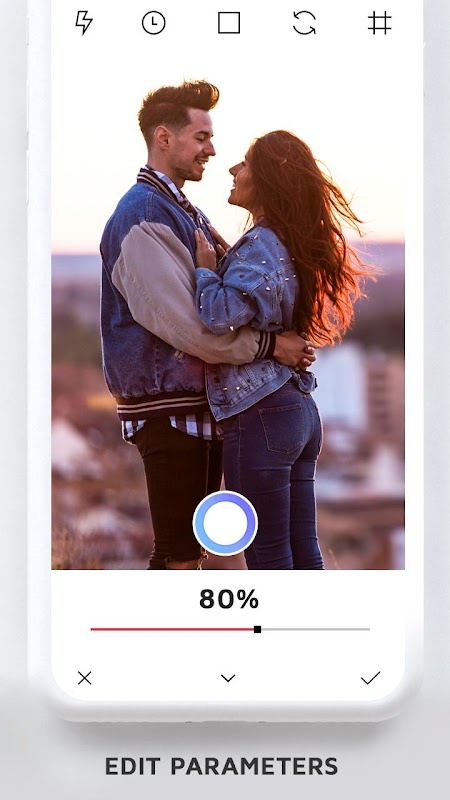
Task: Collapse panel with down chevron
Action: (228, 678)
